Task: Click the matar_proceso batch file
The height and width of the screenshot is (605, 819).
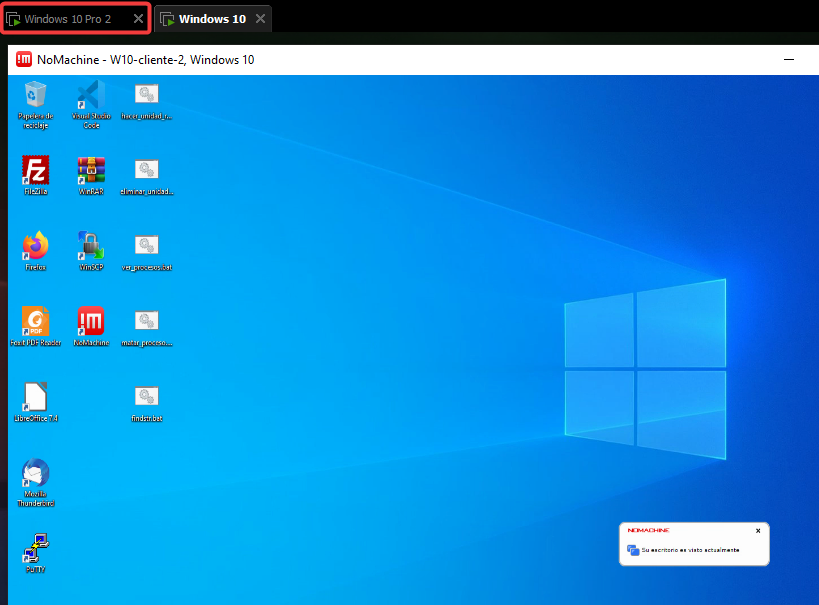Action: (x=147, y=321)
